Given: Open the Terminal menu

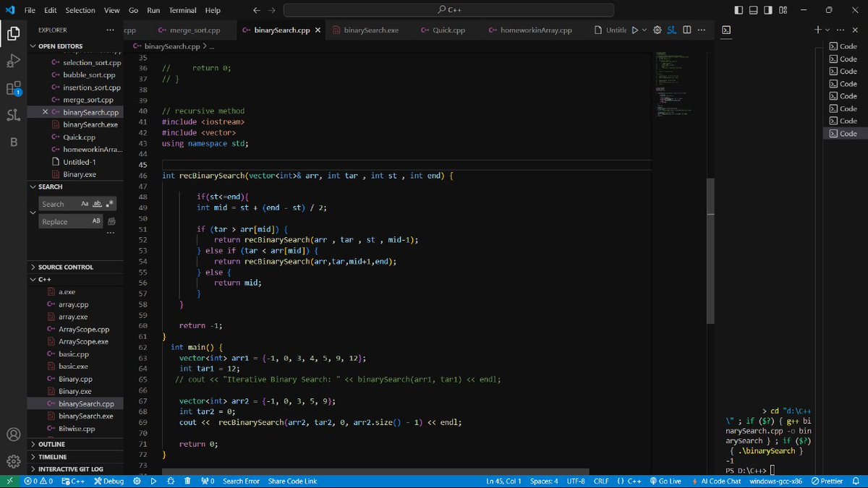Looking at the screenshot, I should [x=182, y=10].
